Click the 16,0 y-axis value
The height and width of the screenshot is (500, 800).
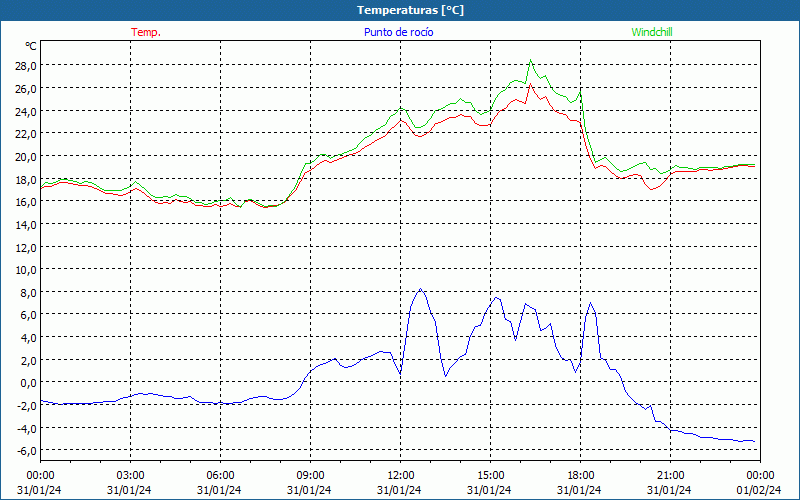(26, 202)
